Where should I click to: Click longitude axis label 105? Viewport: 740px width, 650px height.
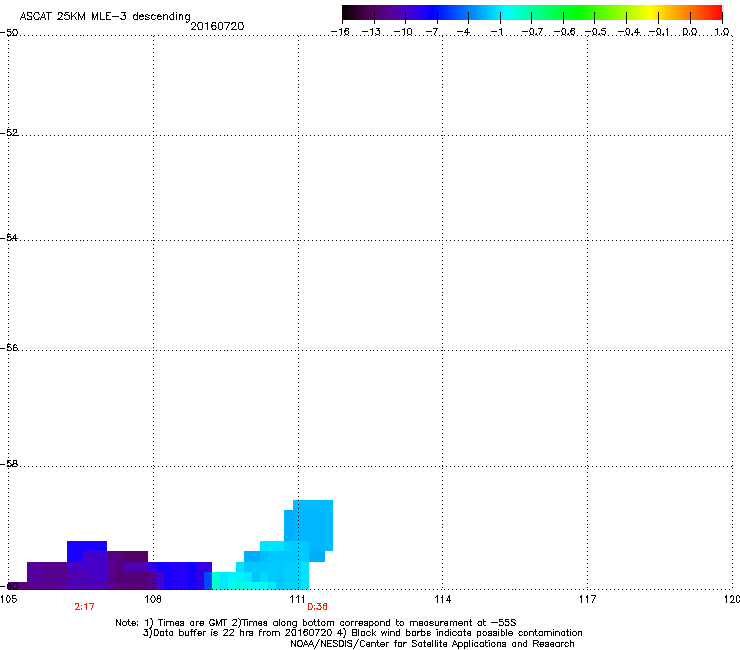point(8,599)
